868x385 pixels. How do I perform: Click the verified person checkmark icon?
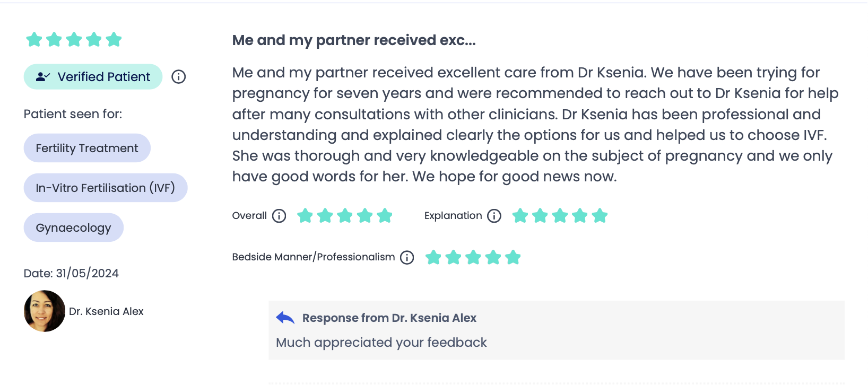tap(43, 77)
